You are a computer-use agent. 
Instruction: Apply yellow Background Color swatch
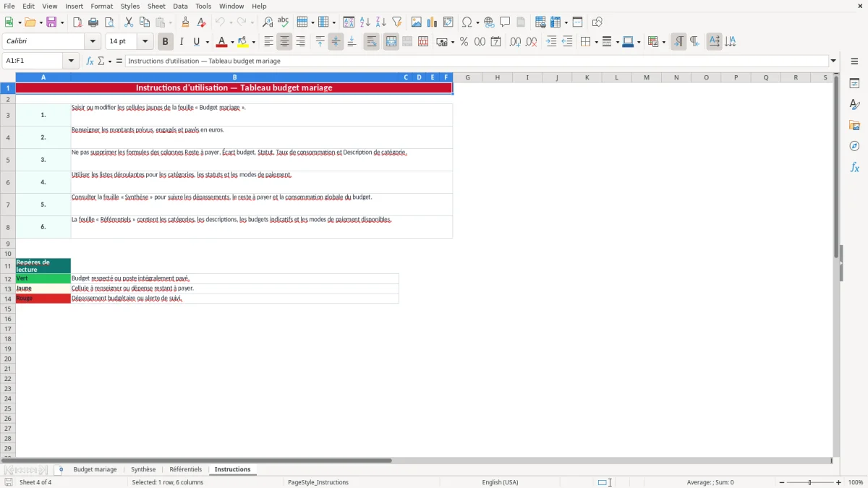click(244, 42)
